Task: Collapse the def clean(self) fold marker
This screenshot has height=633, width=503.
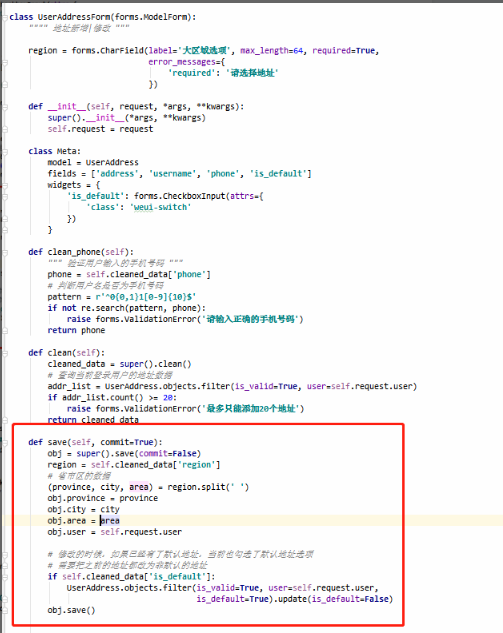Action: [5, 353]
